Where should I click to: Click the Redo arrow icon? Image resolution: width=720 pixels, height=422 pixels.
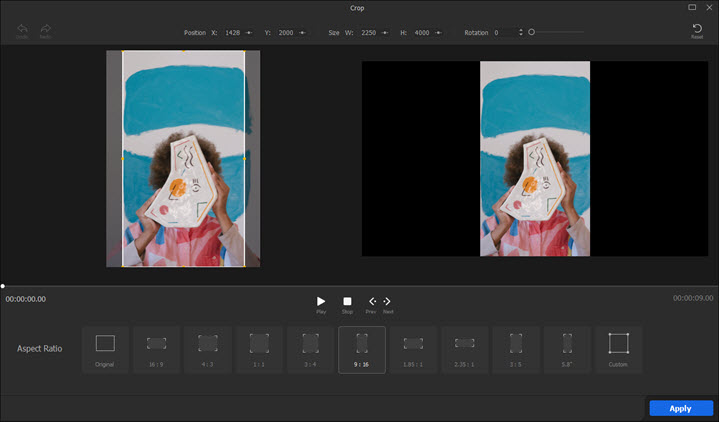point(45,29)
